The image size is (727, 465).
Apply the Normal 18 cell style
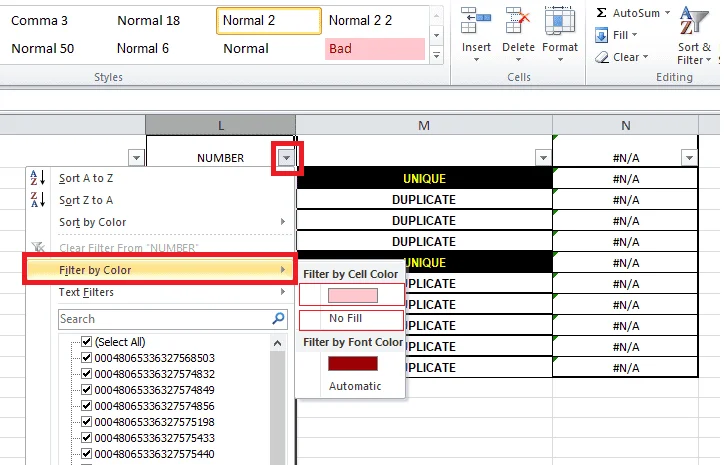pos(148,20)
